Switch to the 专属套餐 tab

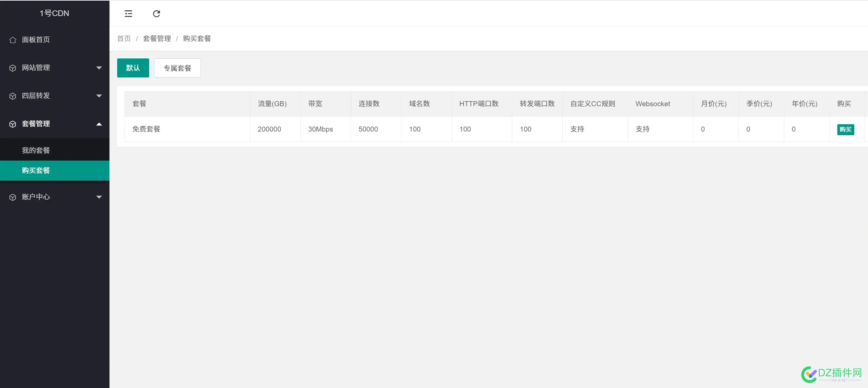[177, 68]
